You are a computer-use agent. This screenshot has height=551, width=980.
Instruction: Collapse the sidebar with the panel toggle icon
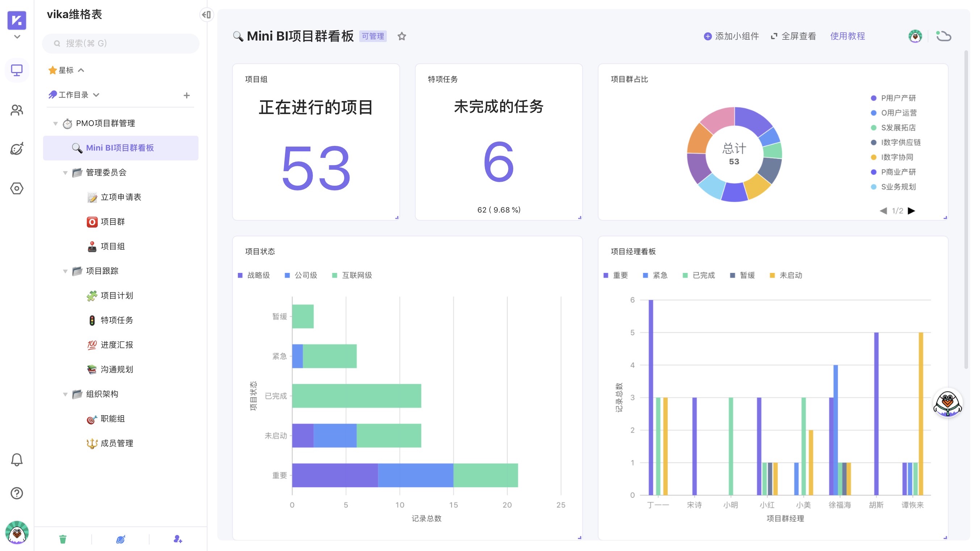(206, 15)
